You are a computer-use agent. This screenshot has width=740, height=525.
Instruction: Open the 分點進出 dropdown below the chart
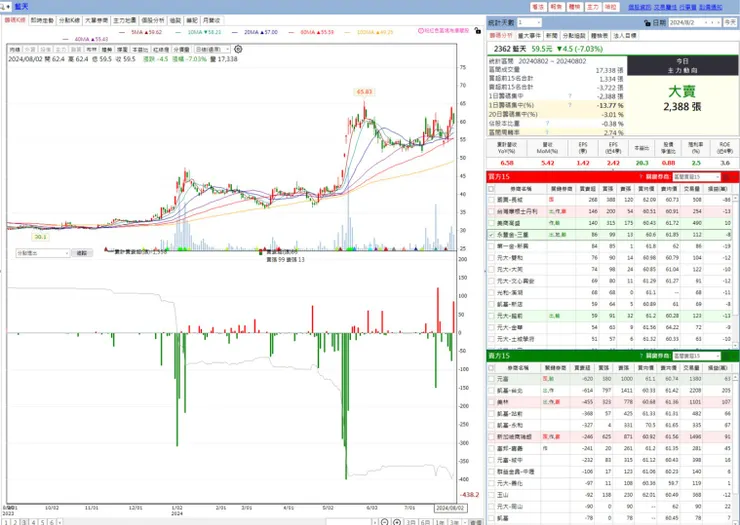click(x=42, y=253)
